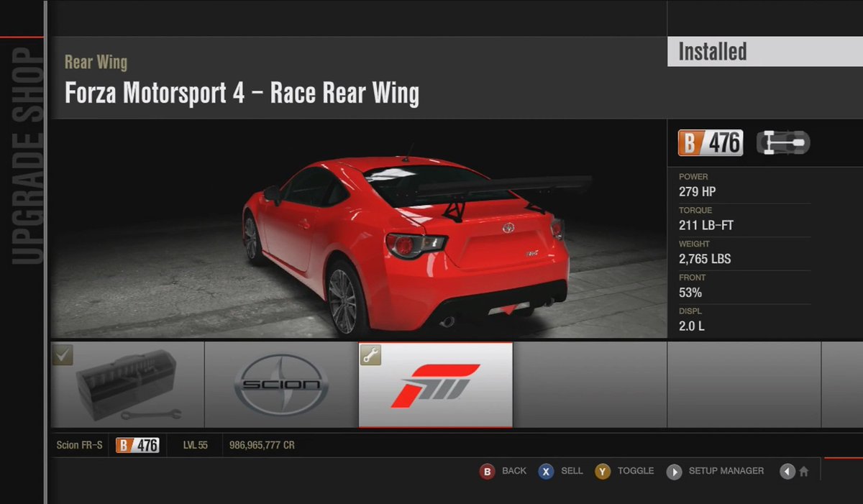Image resolution: width=863 pixels, height=504 pixels.
Task: Select the Forza race wing tile
Action: (x=436, y=385)
